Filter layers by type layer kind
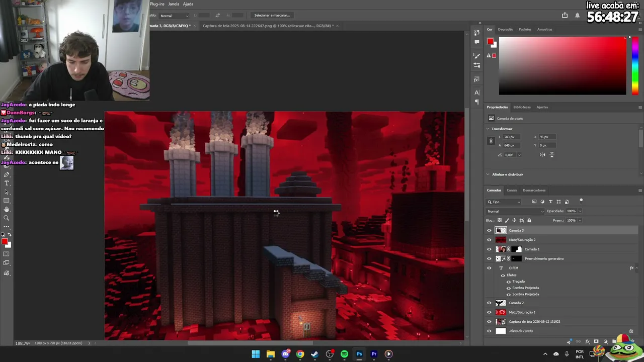The image size is (644, 362). point(550,202)
